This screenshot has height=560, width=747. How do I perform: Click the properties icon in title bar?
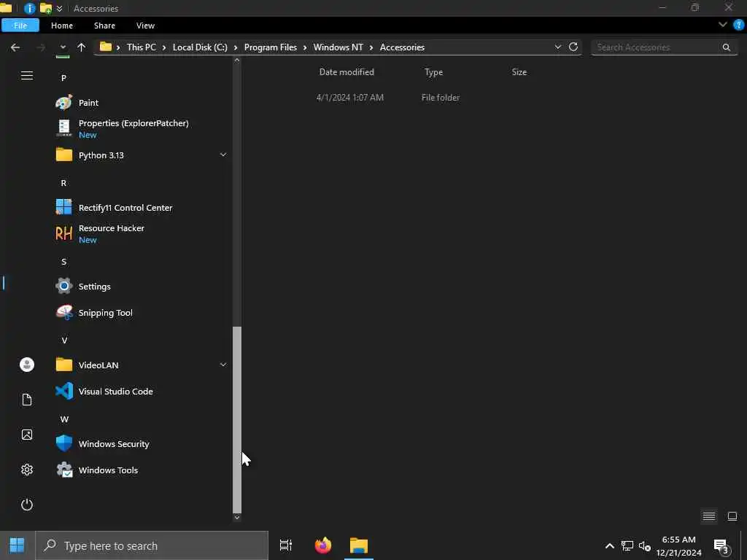pos(29,9)
